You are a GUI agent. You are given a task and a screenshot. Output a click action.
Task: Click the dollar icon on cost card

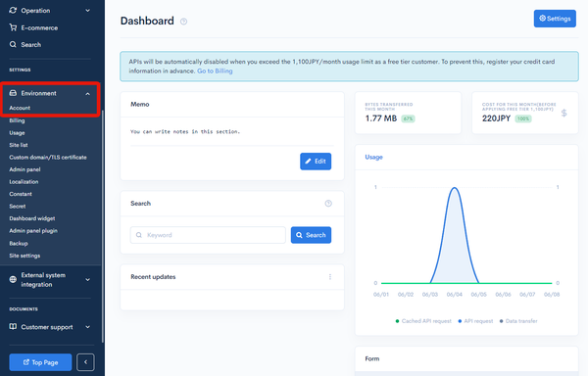tap(564, 113)
